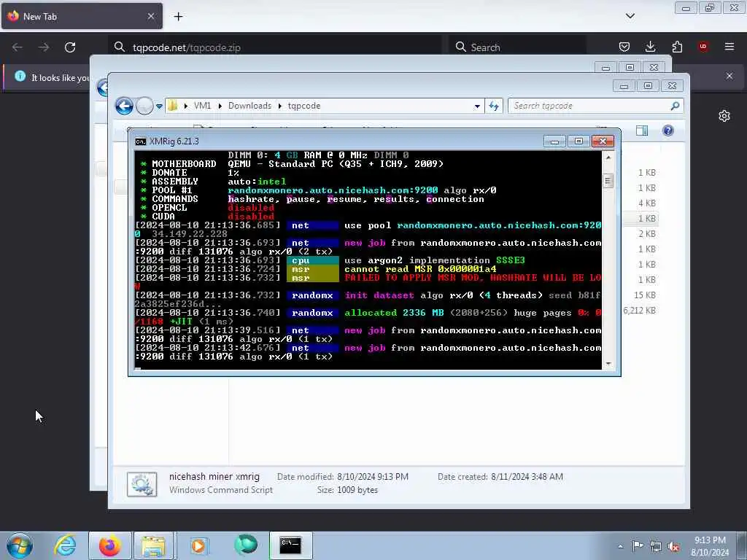The width and height of the screenshot is (747, 560).
Task: Click the Show desktop strip after the taskbar clock
Action: point(742,545)
